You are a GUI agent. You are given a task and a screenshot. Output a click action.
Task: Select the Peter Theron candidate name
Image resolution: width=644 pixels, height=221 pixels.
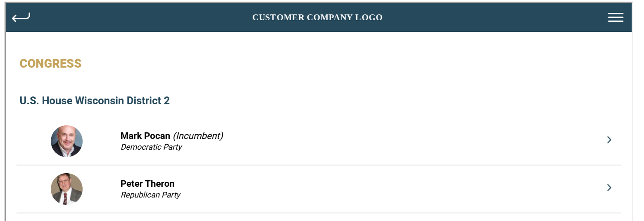pos(147,183)
